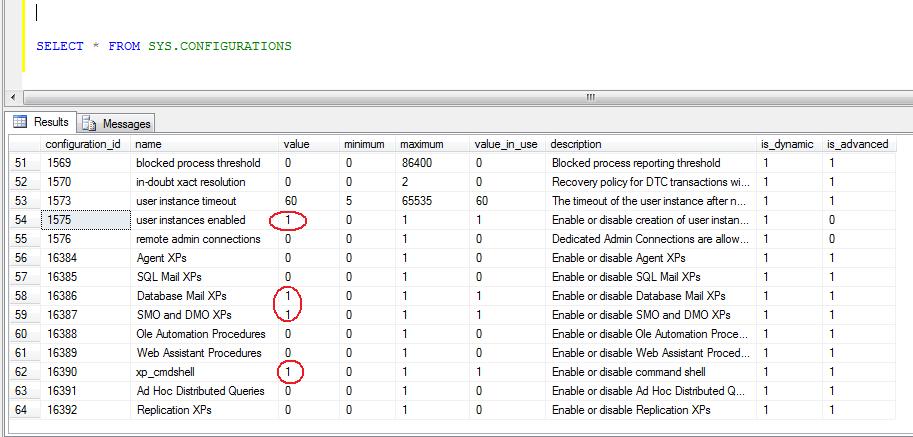Click configuration_id cell 16390
The image size is (913, 437).
(x=86, y=372)
